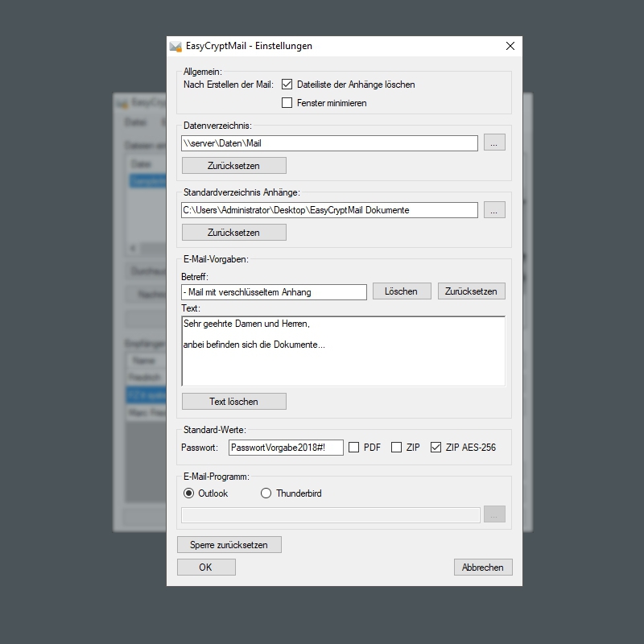This screenshot has width=644, height=644.
Task: Click the Passwort default input field
Action: click(x=286, y=448)
